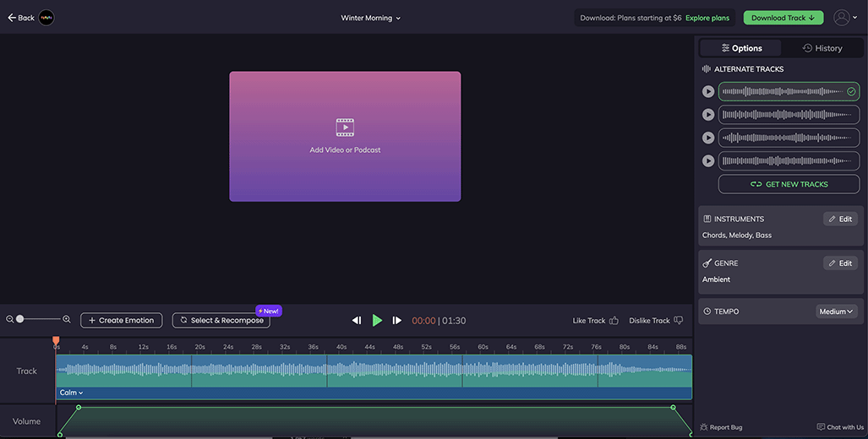
Task: Play the third alternate track
Action: (x=708, y=138)
